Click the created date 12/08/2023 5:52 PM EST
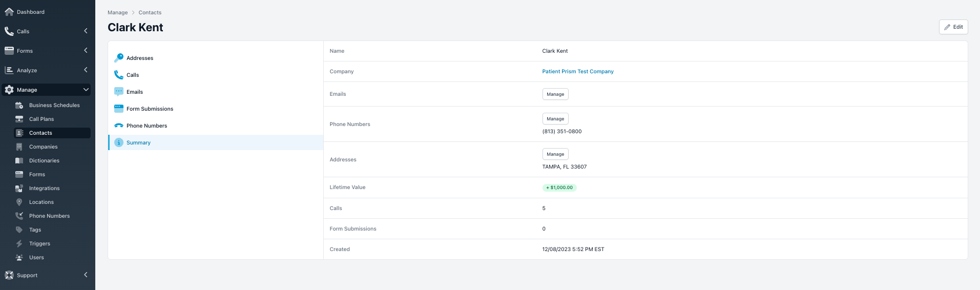 point(573,250)
